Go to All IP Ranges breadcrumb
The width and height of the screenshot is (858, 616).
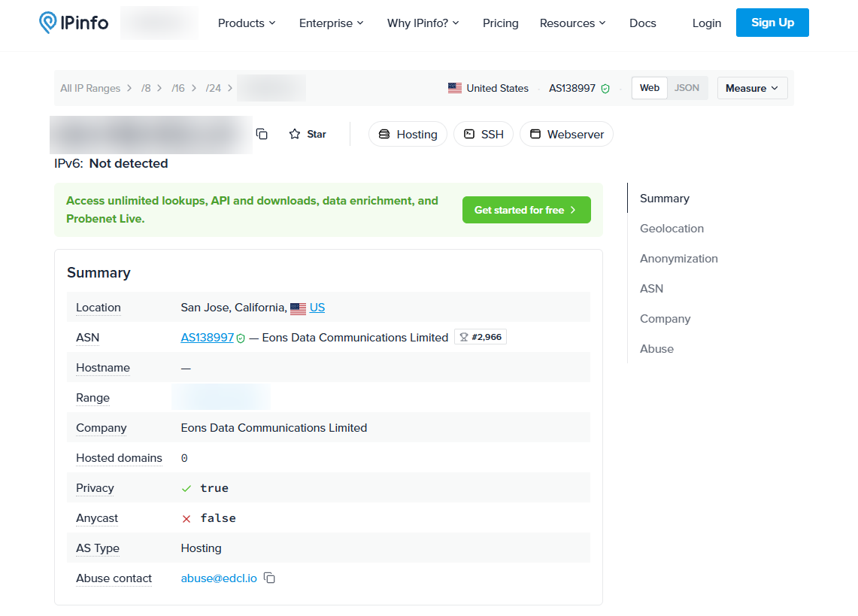pos(90,88)
